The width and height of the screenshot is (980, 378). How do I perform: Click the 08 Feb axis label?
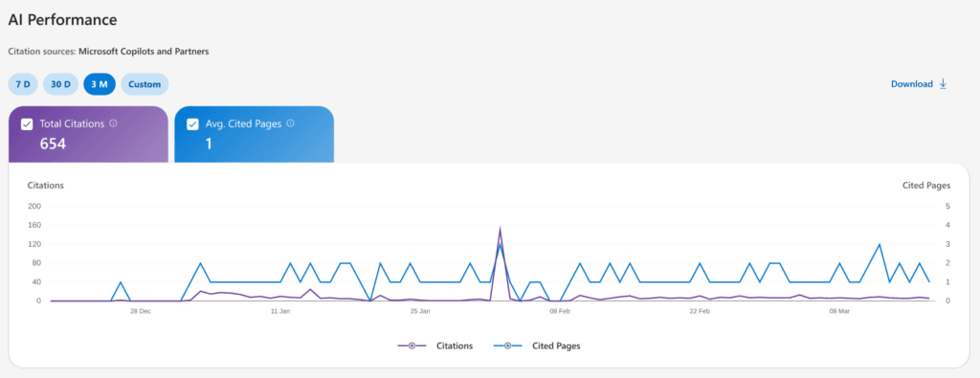click(x=559, y=310)
